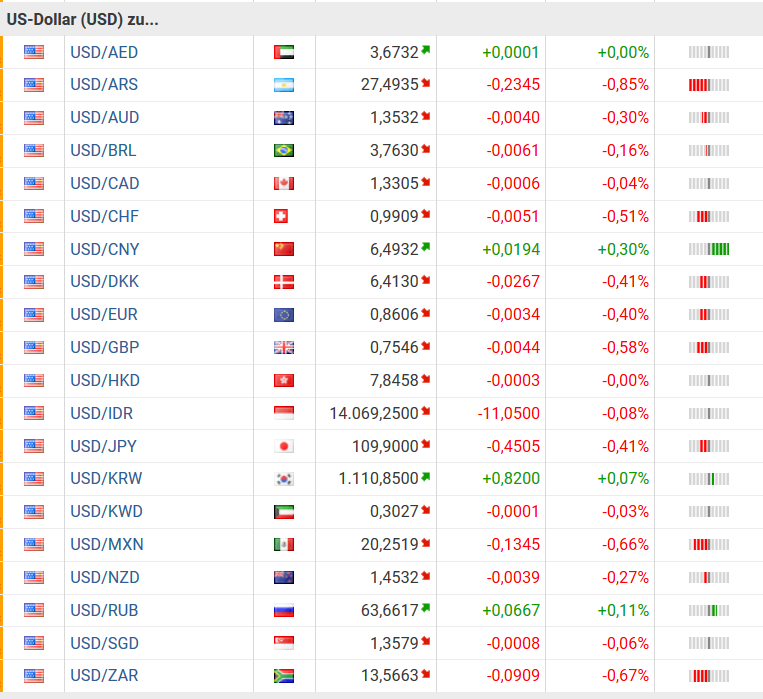This screenshot has width=763, height=699.
Task: Click the European Union flag icon
Action: coord(283,315)
